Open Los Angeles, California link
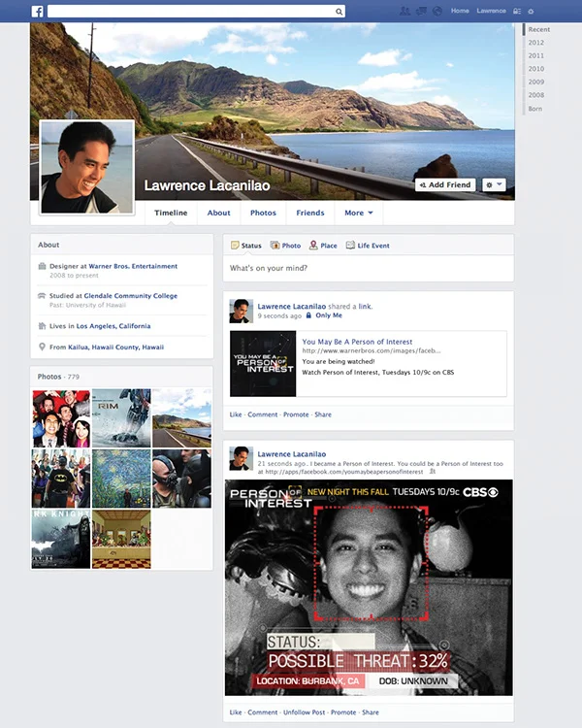Screen dimensions: 582x728 point(113,326)
